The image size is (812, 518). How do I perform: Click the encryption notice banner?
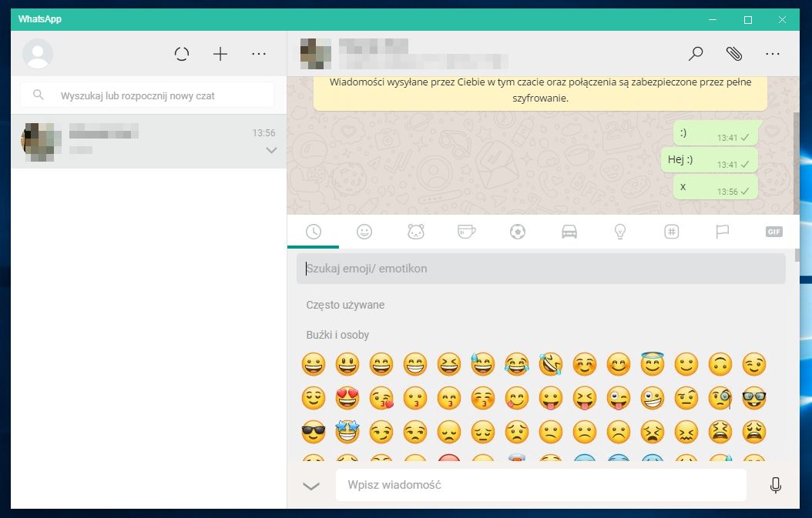[x=540, y=92]
